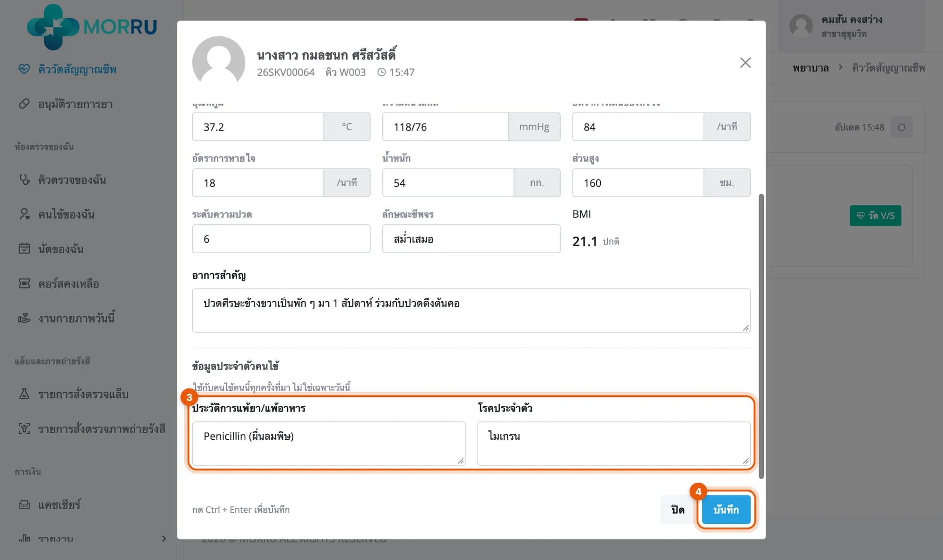The height and width of the screenshot is (560, 943).
Task: Click the physiotherapy work icon
Action: click(24, 318)
